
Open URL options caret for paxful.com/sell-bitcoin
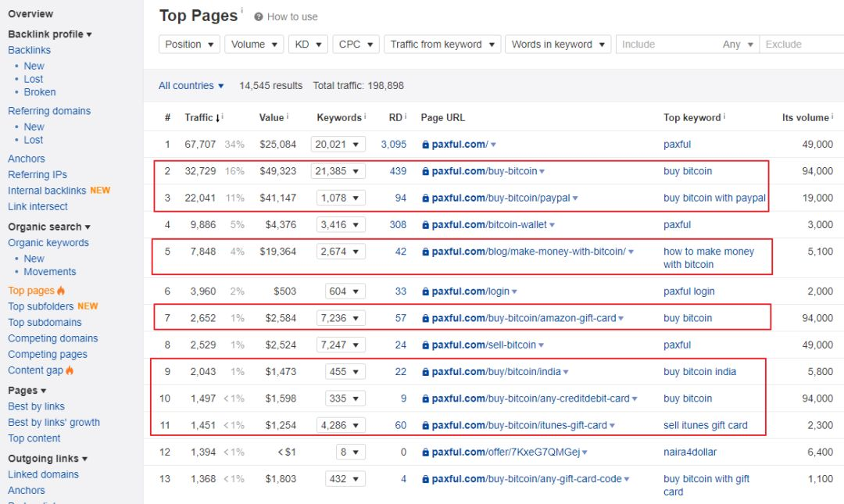542,345
